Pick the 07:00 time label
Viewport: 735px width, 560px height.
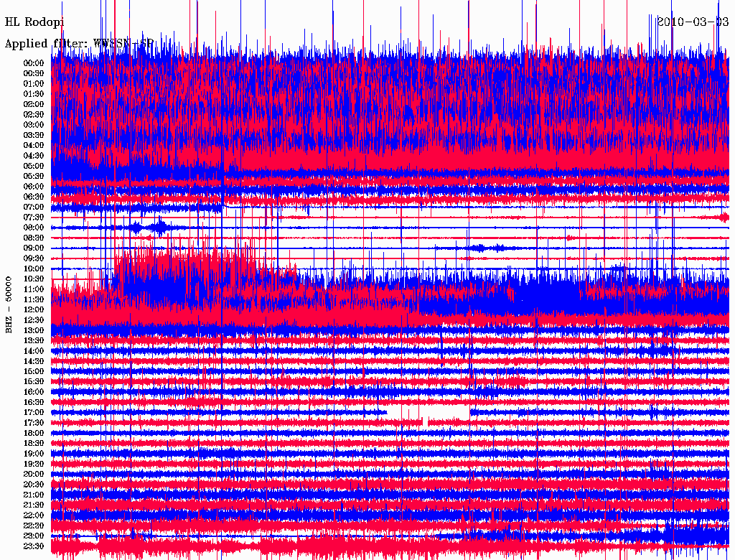[34, 207]
